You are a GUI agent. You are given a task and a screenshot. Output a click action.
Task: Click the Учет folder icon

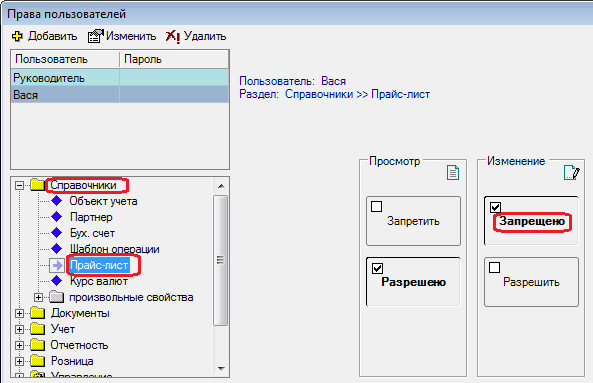point(37,329)
